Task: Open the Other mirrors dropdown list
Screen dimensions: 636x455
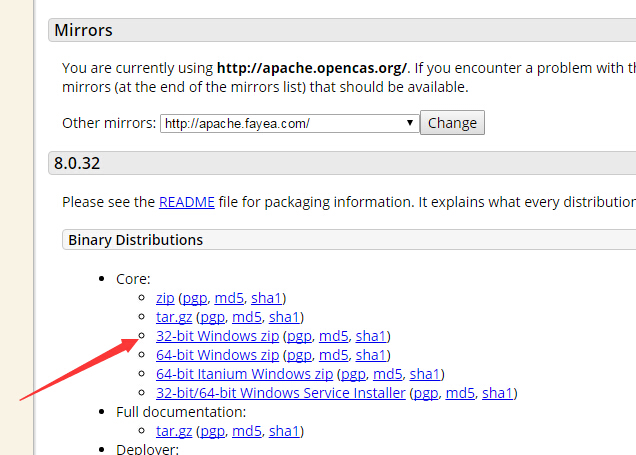Action: (290, 123)
